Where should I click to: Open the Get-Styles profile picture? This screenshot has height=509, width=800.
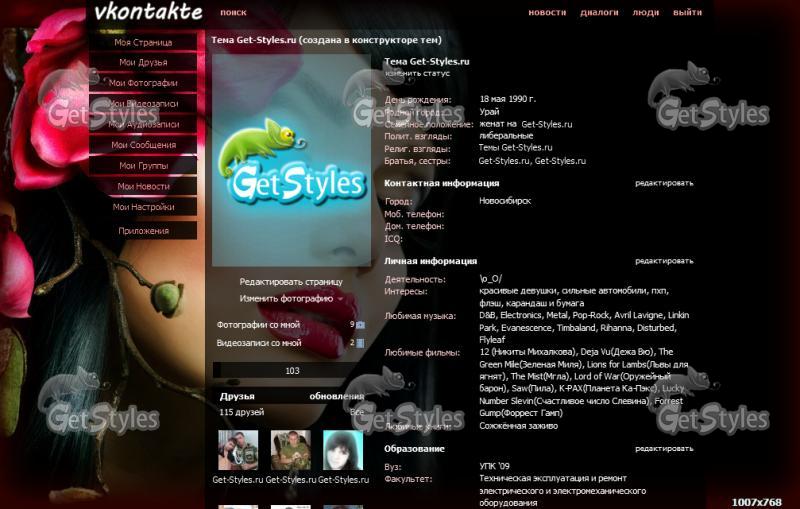tap(291, 160)
